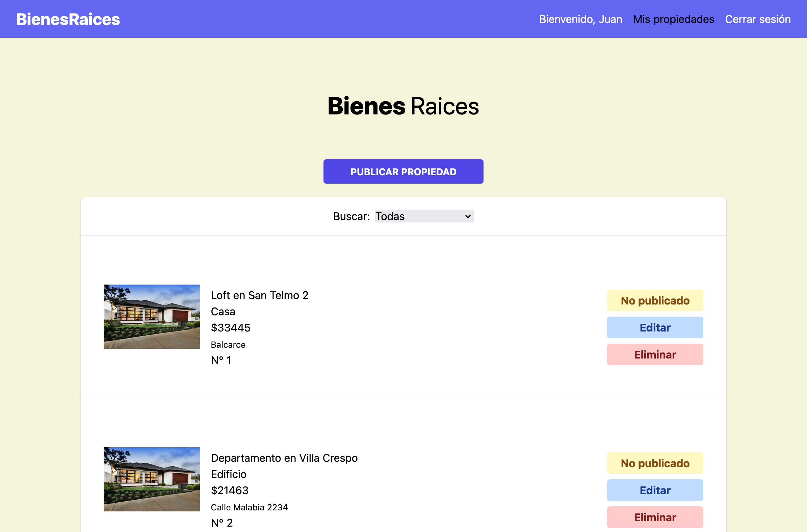This screenshot has width=807, height=532.
Task: Open the Mis propiedades link
Action: tap(673, 19)
